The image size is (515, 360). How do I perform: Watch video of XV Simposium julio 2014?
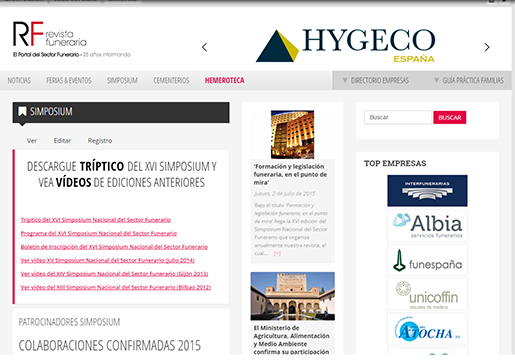pyautogui.click(x=107, y=260)
